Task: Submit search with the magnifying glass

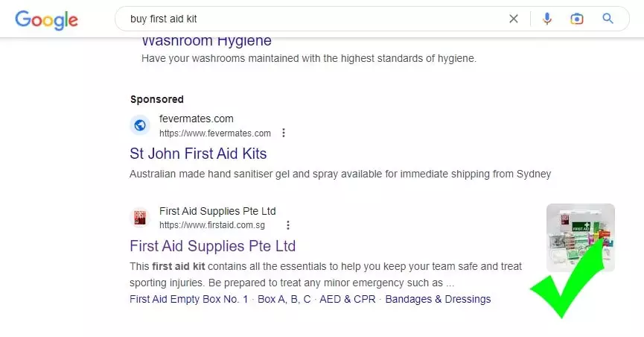Action: pyautogui.click(x=608, y=19)
